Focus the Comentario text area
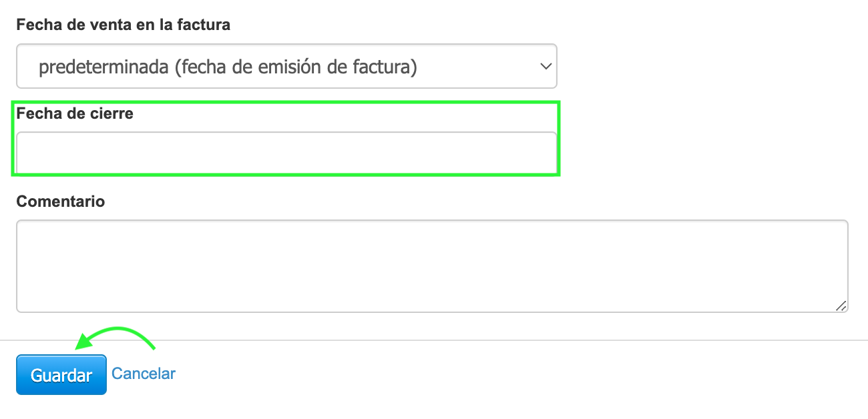 tap(432, 266)
